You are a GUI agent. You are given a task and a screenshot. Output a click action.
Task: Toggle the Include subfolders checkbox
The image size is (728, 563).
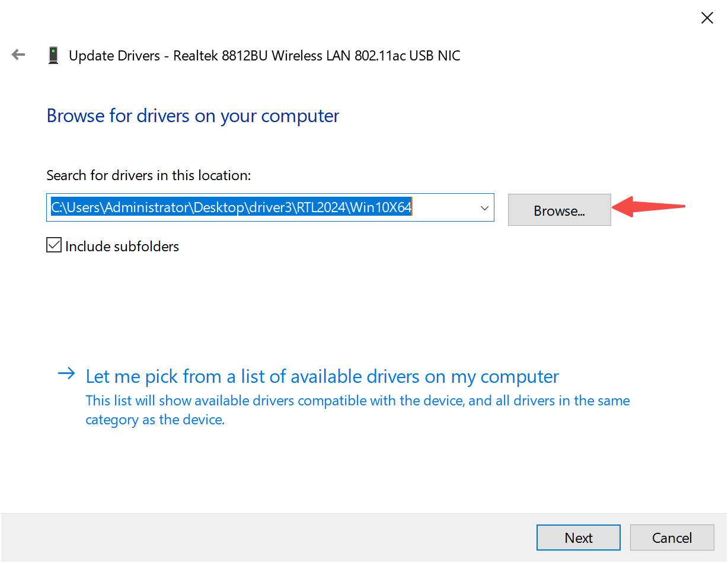click(54, 245)
